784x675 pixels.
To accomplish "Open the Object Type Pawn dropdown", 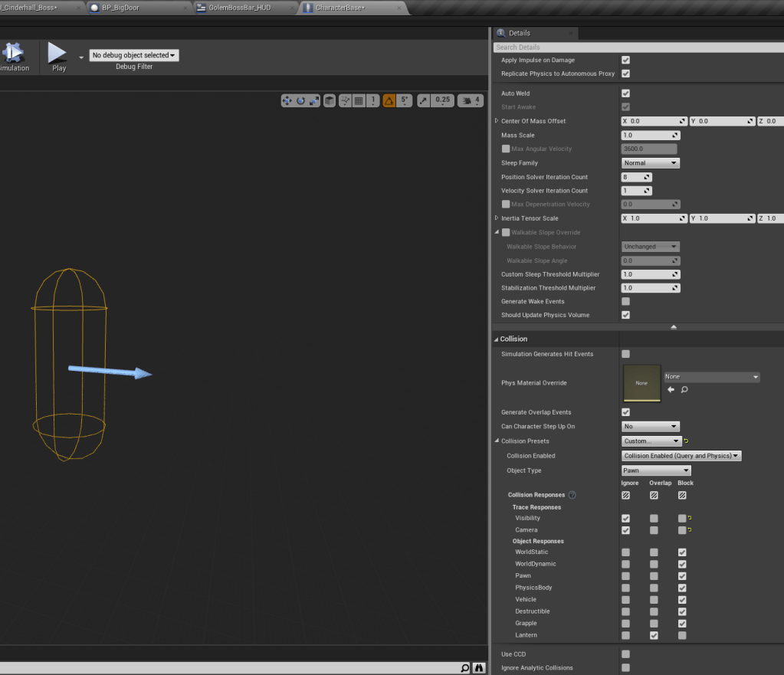I will pyautogui.click(x=655, y=470).
